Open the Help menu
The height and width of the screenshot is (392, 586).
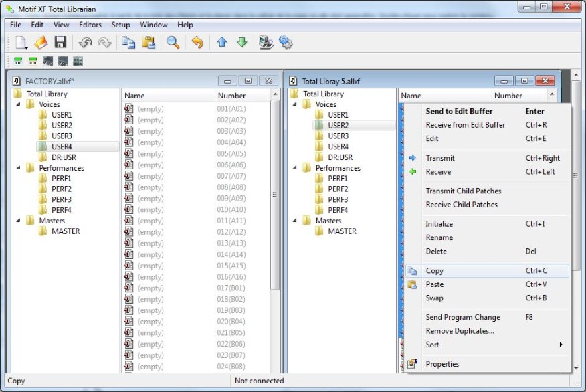[185, 25]
